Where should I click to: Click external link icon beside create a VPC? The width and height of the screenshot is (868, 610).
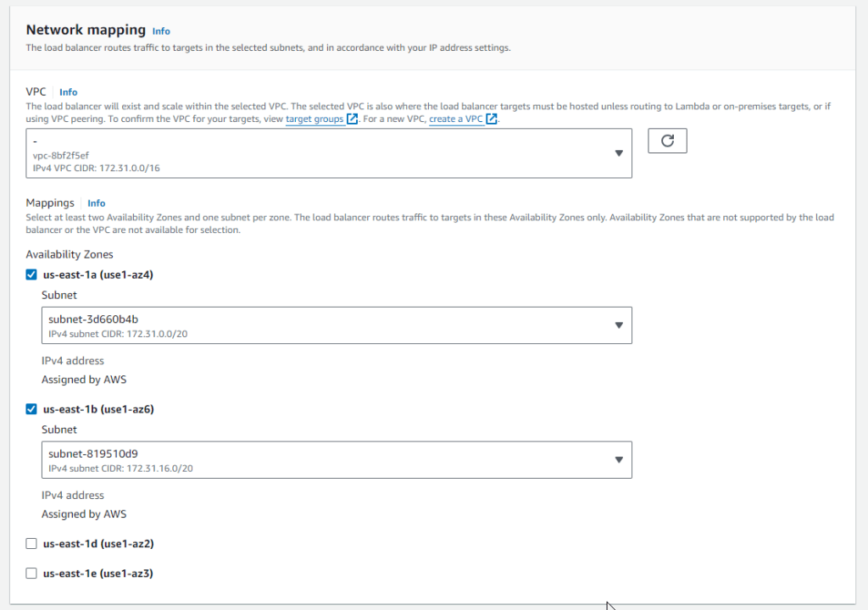(492, 119)
